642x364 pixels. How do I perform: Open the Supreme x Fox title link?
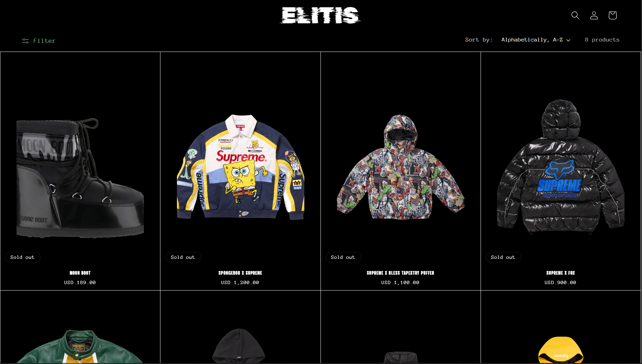click(560, 273)
